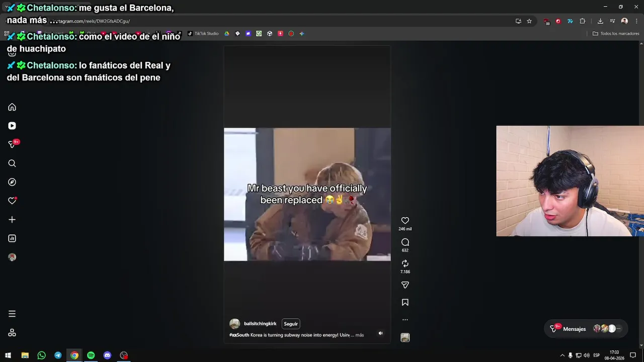Click the red extension icon with badge 33

click(x=547, y=22)
